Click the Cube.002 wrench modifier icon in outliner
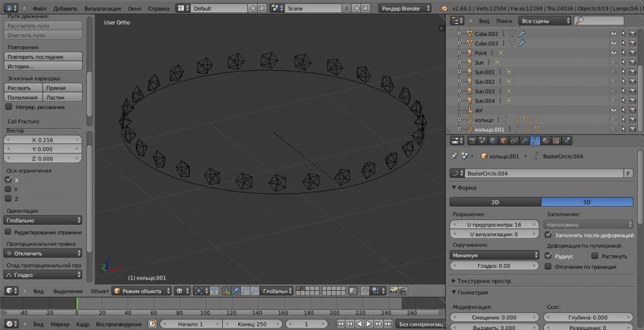 tap(522, 34)
